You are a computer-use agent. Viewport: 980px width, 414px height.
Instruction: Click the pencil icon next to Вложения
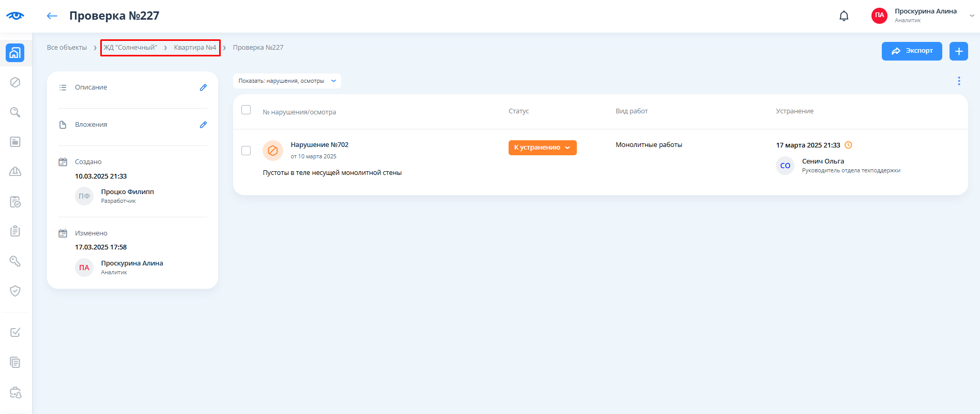pyautogui.click(x=203, y=125)
